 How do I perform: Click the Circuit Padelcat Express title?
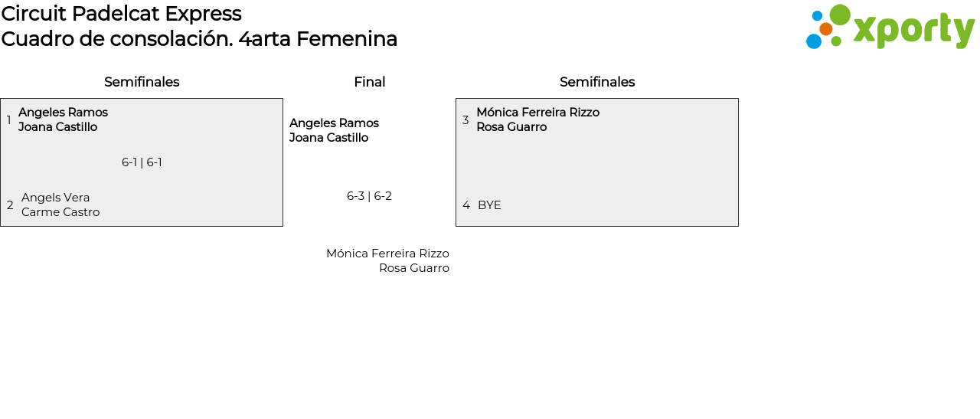(121, 14)
